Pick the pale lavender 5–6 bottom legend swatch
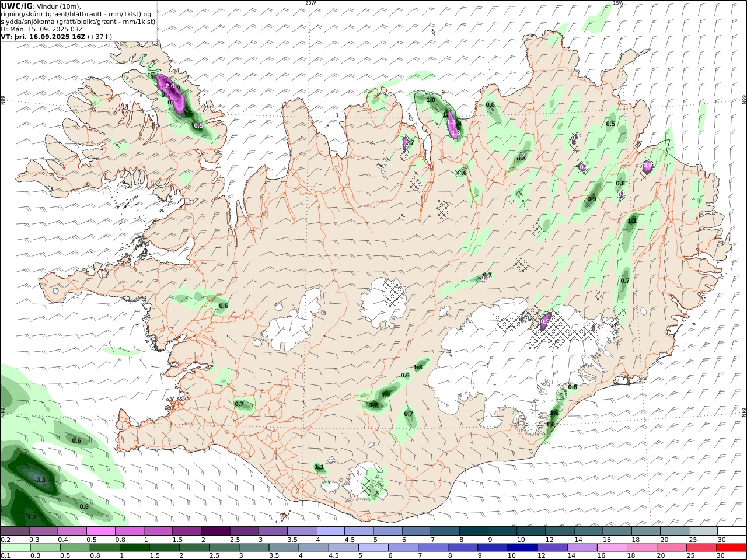The width and height of the screenshot is (747, 560). click(373, 548)
